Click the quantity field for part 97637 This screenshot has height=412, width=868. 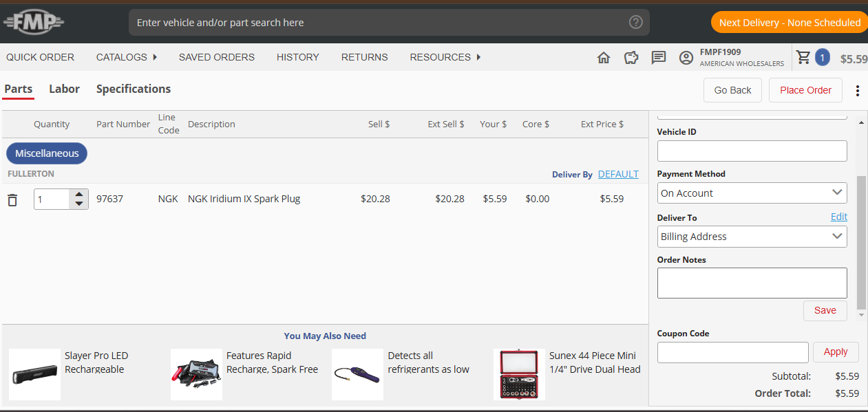[52, 199]
